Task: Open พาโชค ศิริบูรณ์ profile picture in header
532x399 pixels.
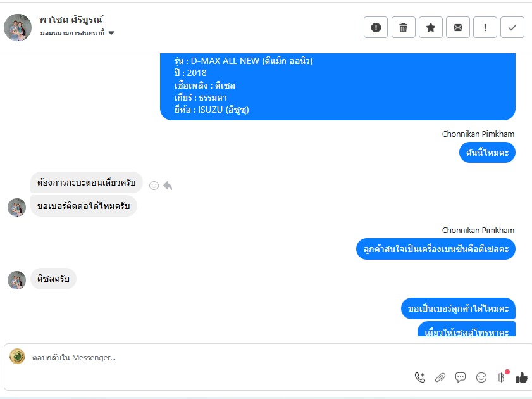Action: [x=18, y=27]
